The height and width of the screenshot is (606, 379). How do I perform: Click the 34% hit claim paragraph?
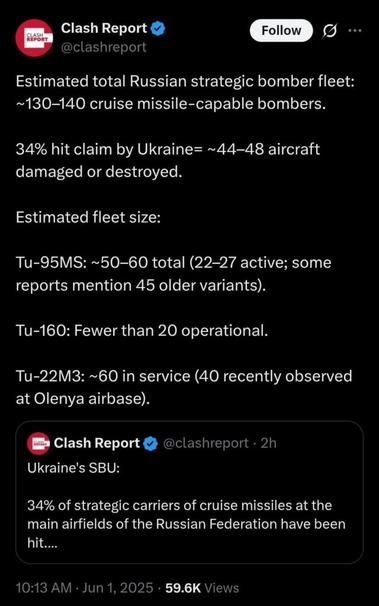pos(168,160)
